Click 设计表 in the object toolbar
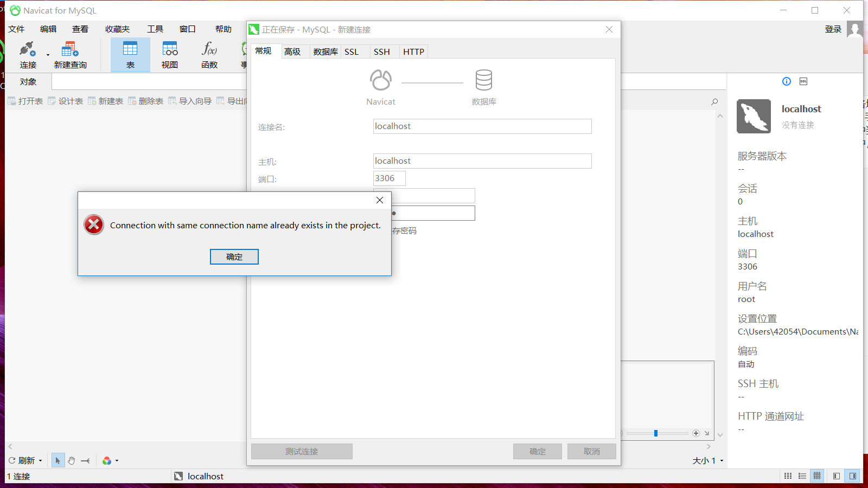This screenshot has width=868, height=488. click(x=66, y=101)
